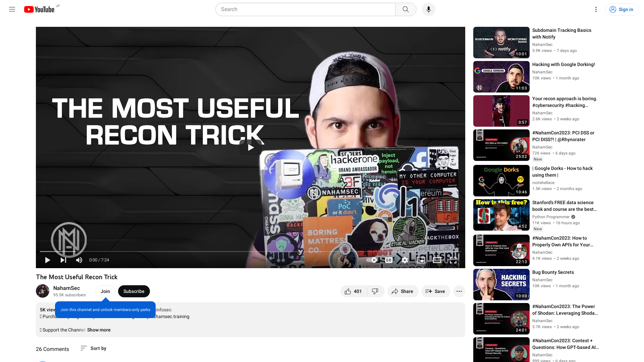644x362 pixels.
Task: Skip to the next video
Action: tap(63, 260)
